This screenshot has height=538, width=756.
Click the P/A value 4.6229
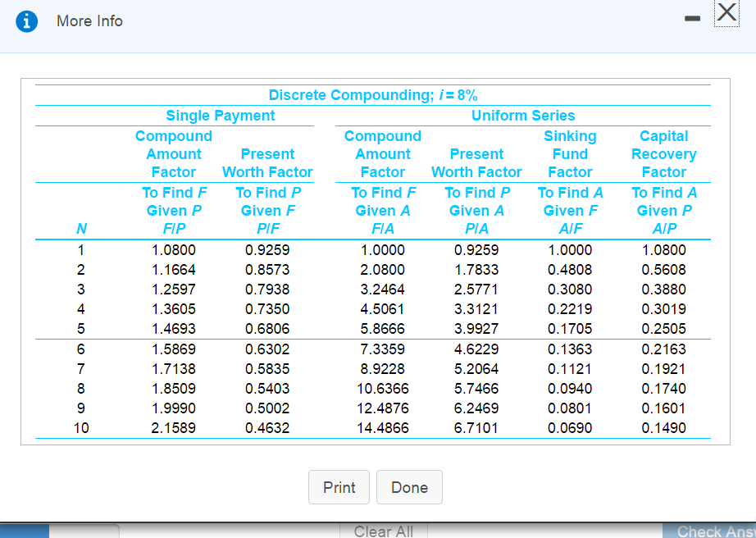[x=476, y=349]
